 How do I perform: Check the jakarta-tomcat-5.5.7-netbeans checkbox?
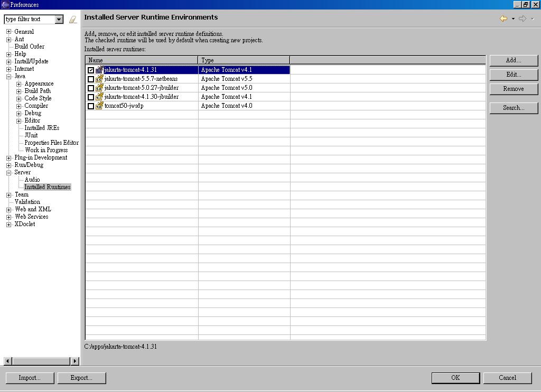point(91,79)
